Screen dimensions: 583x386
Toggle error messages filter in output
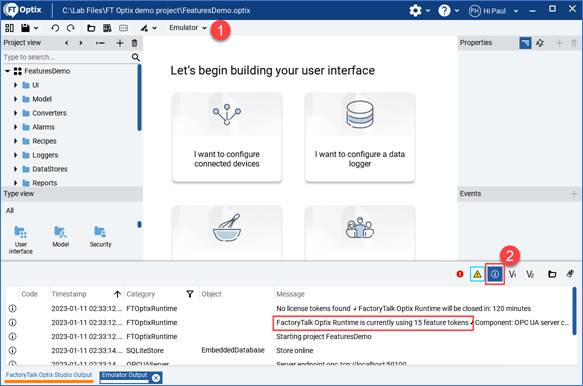tap(460, 274)
